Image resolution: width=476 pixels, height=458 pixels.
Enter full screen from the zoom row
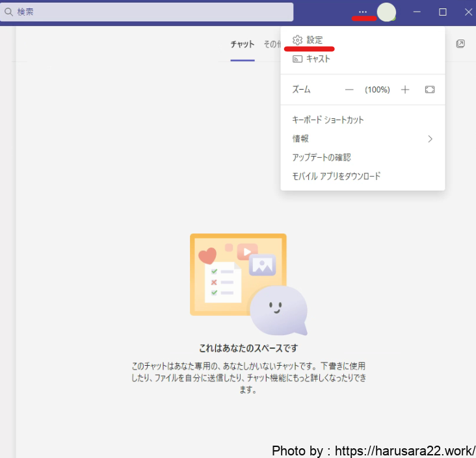[430, 90]
